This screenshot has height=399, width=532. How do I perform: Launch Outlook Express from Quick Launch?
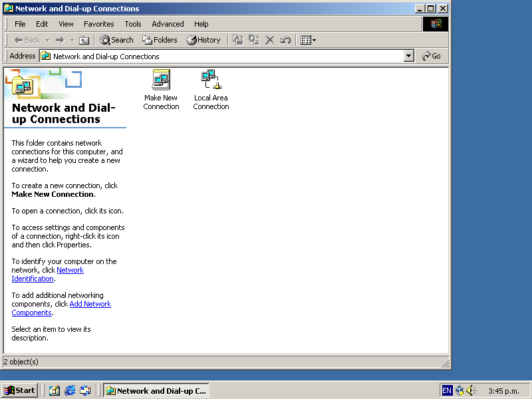tap(86, 390)
